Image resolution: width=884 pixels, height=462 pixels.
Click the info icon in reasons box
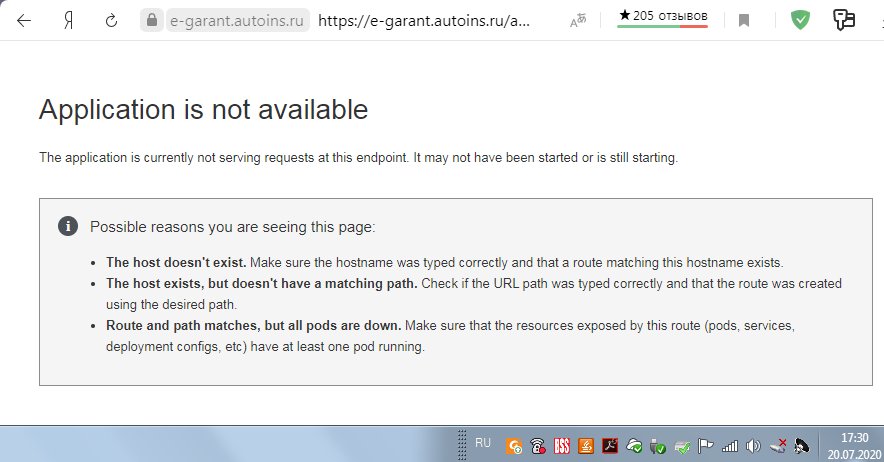pyautogui.click(x=67, y=226)
